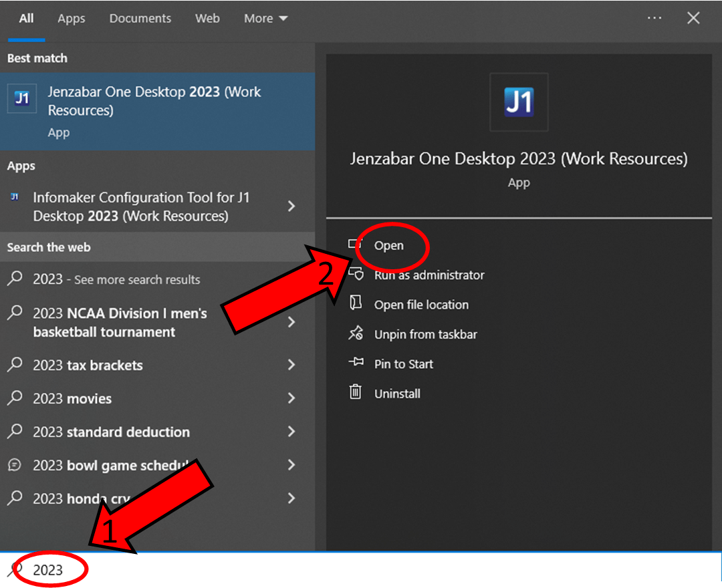
Task: Click chat icon beside bowl game schedule
Action: [x=15, y=464]
